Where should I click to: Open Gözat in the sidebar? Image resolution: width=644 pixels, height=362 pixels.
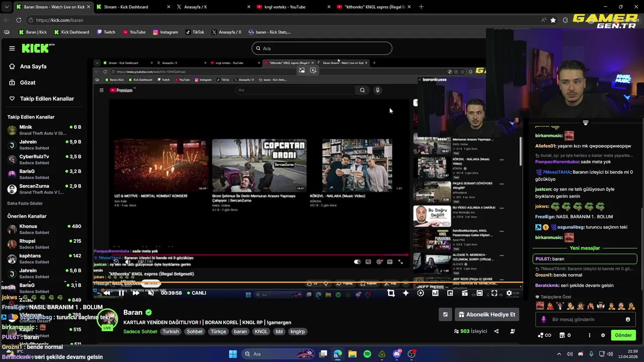coord(28,82)
